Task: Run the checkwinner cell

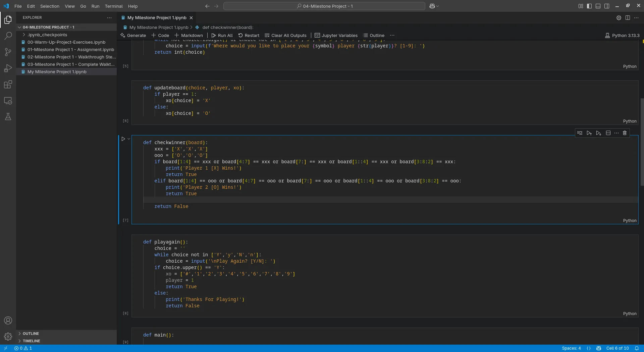Action: (123, 139)
